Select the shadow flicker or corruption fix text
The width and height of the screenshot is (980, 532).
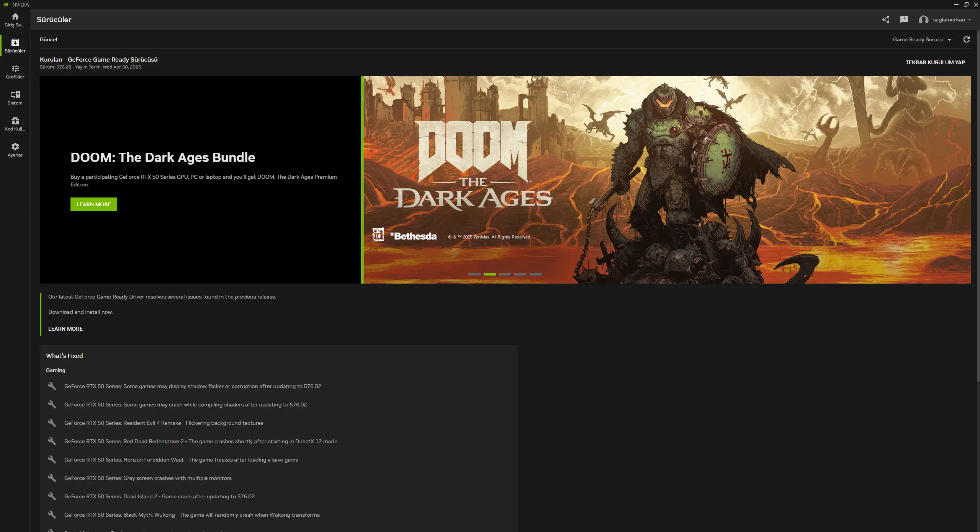(x=193, y=386)
